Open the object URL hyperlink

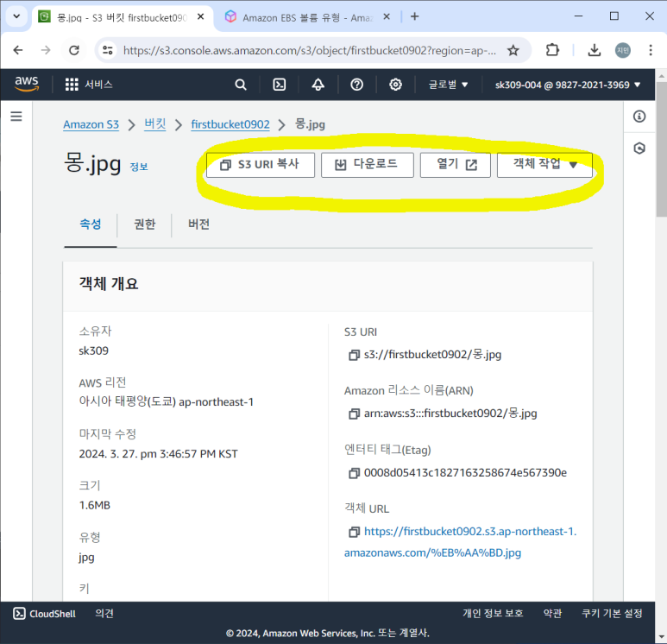coord(460,542)
